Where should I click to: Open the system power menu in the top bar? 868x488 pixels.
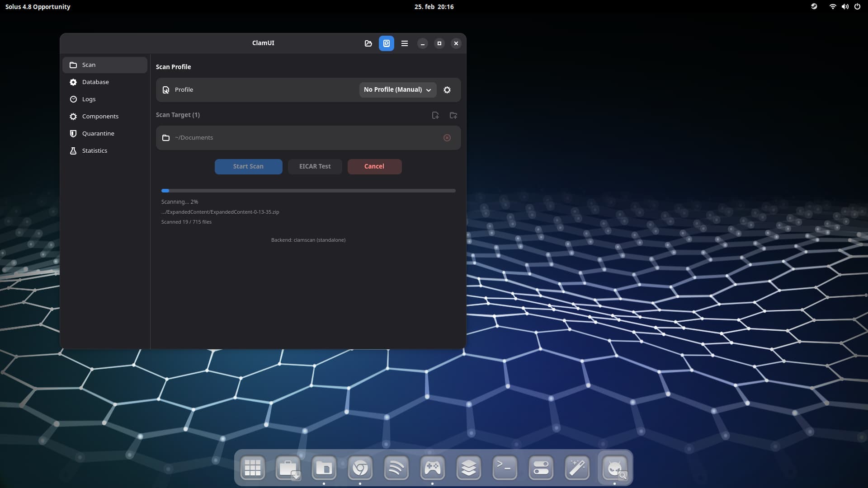(x=857, y=7)
